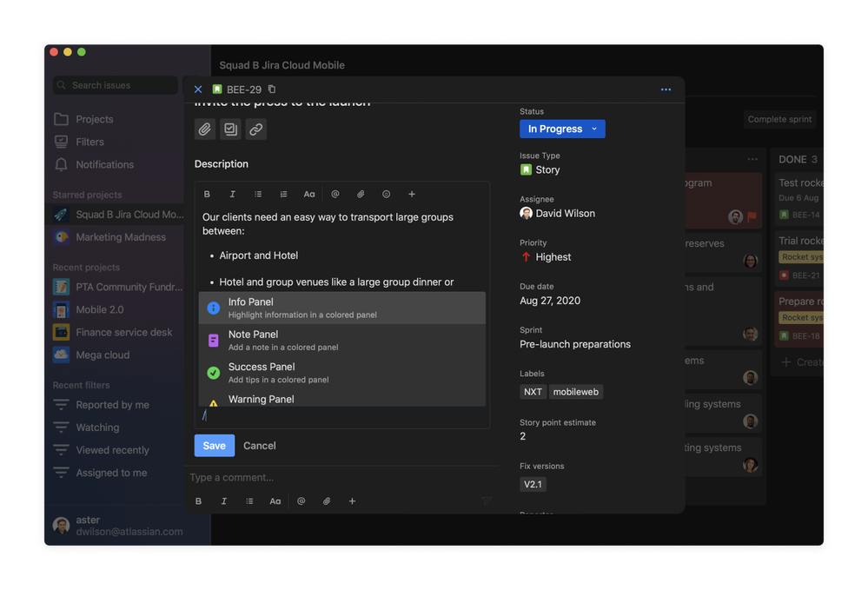Open the Marketing Madness project
This screenshot has height=590, width=868.
109,237
